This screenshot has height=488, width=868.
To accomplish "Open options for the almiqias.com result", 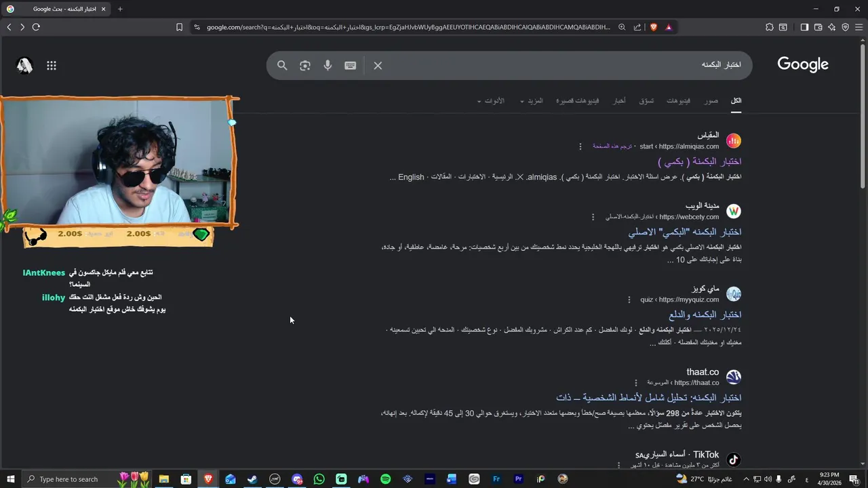I will [x=580, y=146].
